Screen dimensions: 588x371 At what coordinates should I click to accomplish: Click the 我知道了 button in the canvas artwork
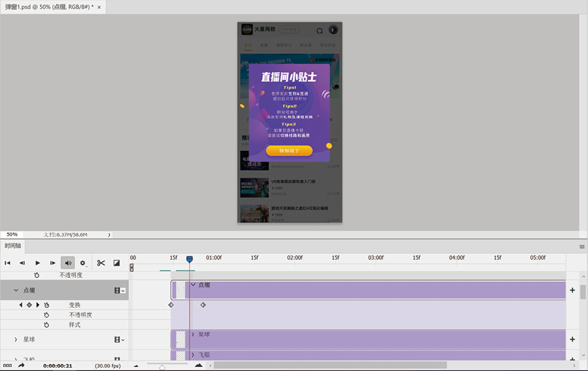tap(289, 150)
